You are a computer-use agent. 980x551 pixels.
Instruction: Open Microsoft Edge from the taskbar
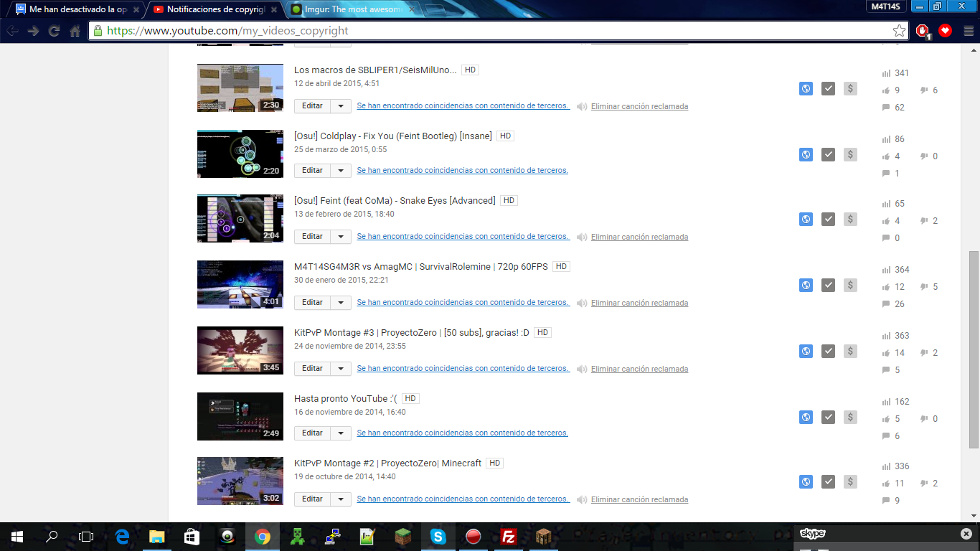(x=122, y=536)
